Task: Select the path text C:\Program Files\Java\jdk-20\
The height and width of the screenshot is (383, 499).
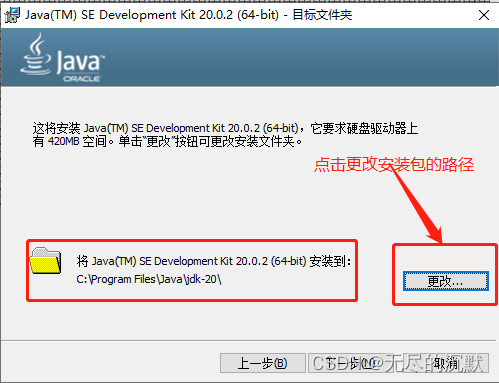Action: (149, 279)
